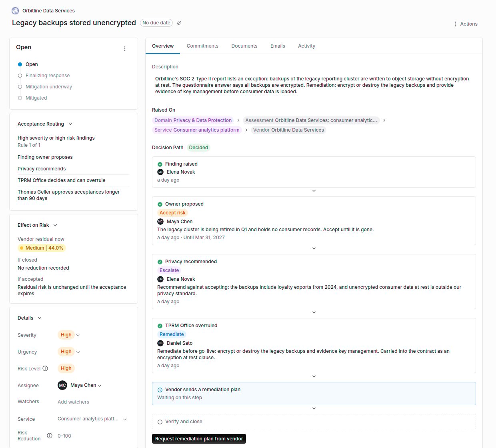The image size is (496, 448).
Task: Click the chevron after the Service breadcrumb
Action: point(246,130)
